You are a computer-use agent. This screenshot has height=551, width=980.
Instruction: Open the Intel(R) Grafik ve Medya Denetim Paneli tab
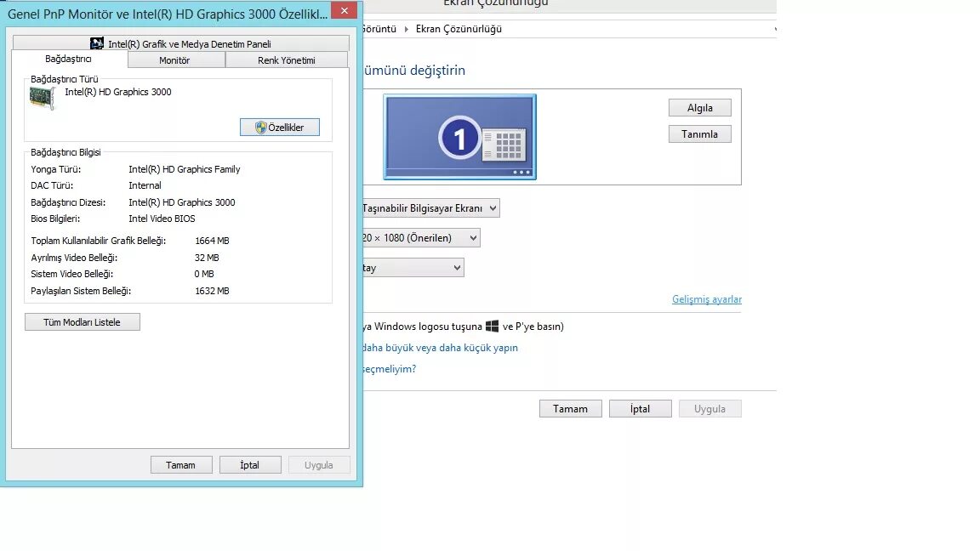click(x=180, y=43)
